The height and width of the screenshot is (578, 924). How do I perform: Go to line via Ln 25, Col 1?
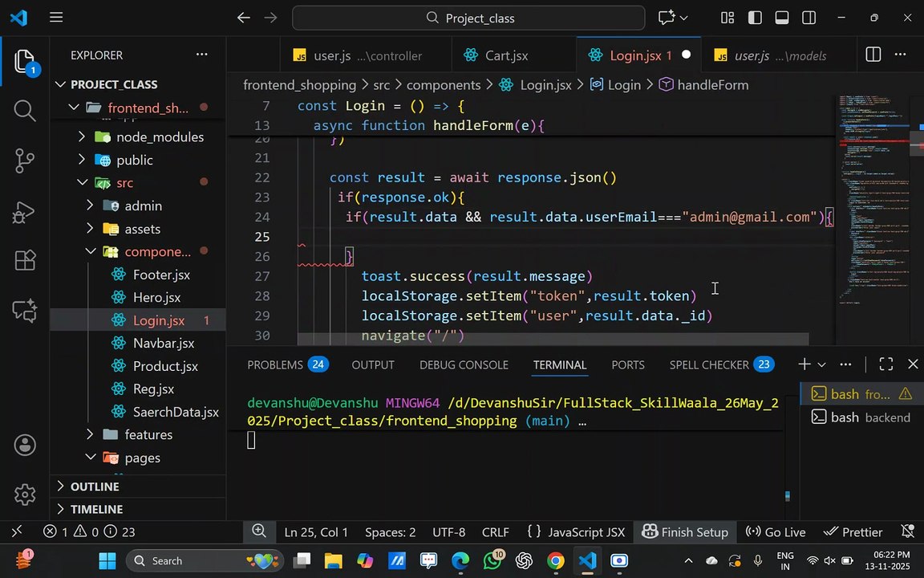point(316,532)
